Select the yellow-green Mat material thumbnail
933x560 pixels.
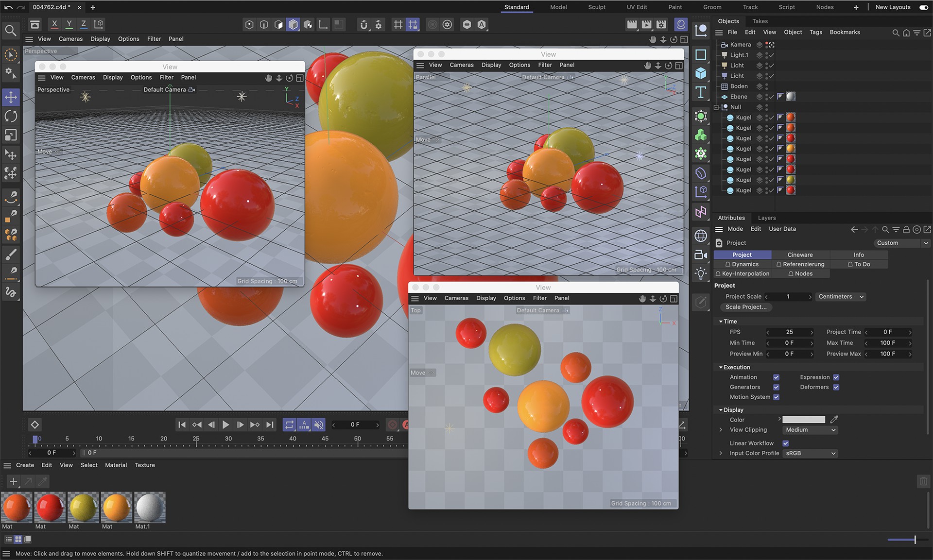pos(83,507)
